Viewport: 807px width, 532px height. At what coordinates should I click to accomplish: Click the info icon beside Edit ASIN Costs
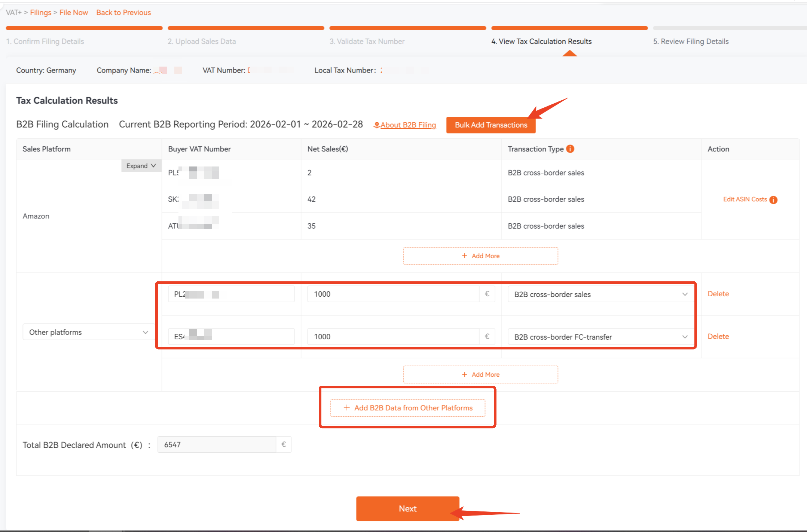pyautogui.click(x=773, y=200)
